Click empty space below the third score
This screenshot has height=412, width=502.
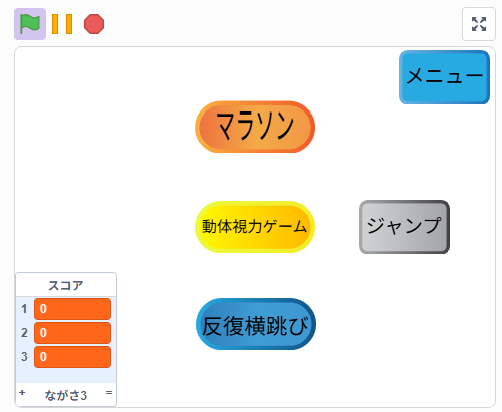pos(66,376)
